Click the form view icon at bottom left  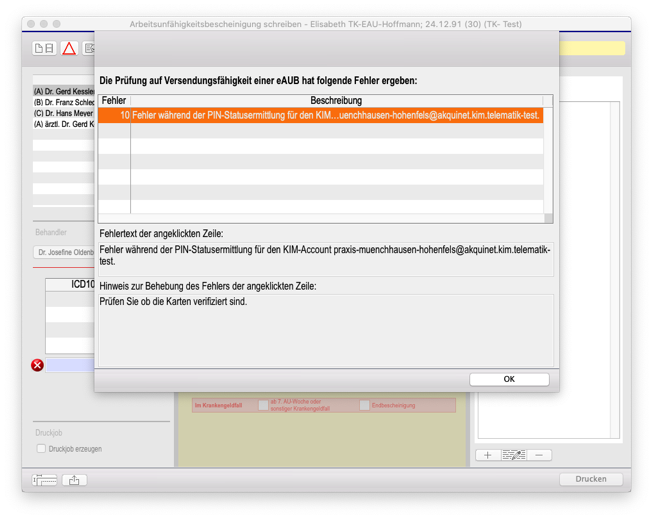coord(44,480)
